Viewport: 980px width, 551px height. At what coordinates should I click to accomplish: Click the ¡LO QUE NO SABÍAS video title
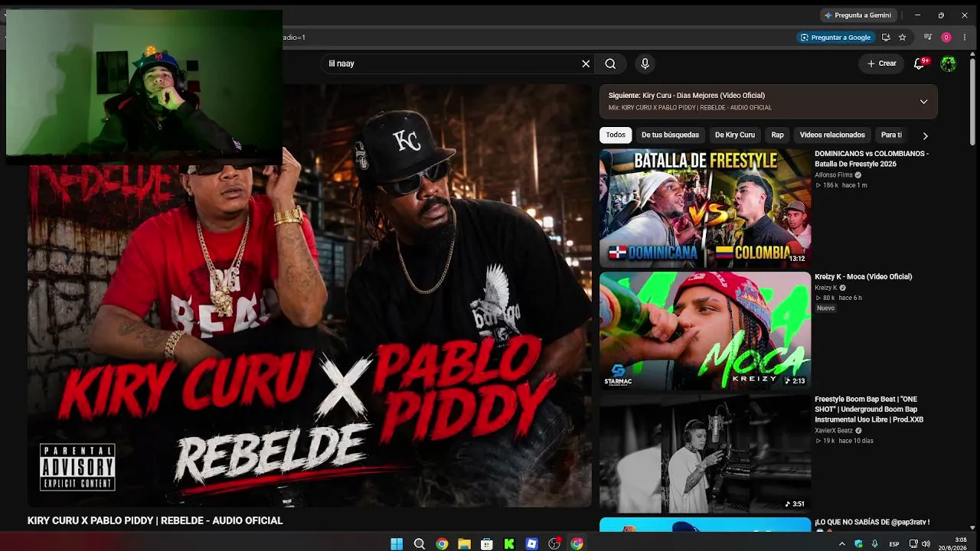(x=872, y=522)
